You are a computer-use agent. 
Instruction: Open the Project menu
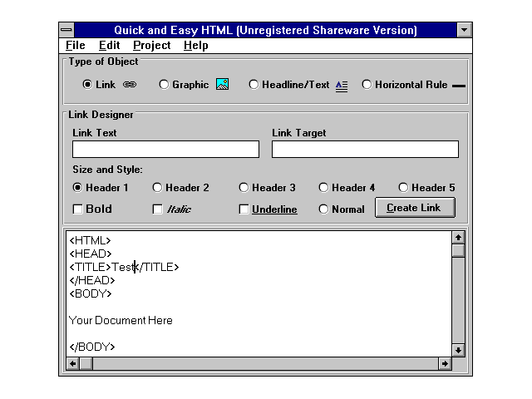pos(151,46)
